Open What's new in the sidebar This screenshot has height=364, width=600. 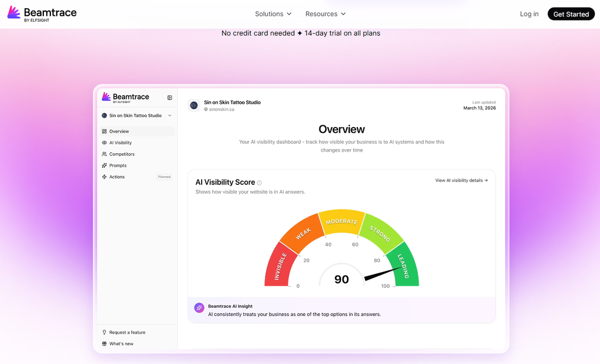[x=121, y=344]
